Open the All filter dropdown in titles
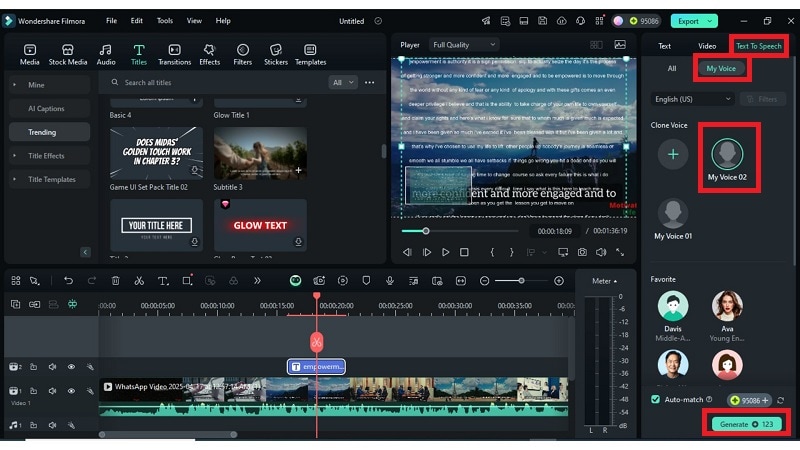This screenshot has width=800, height=450. [343, 82]
